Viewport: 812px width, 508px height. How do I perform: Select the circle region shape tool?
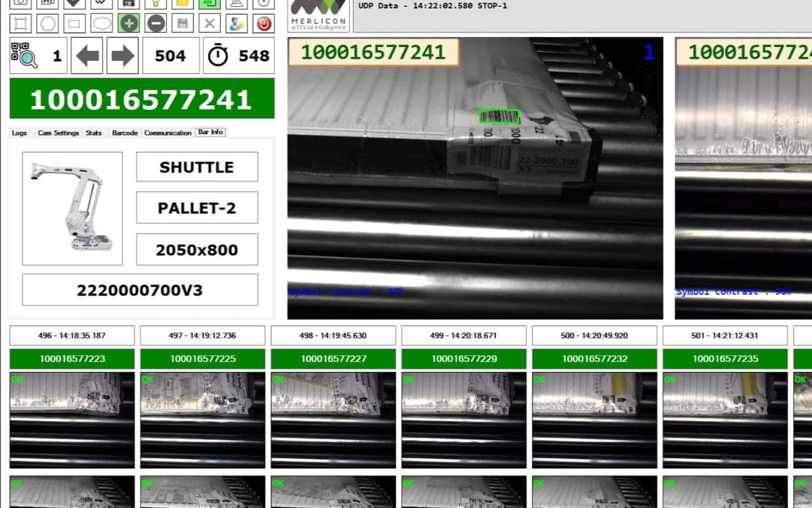tap(48, 24)
